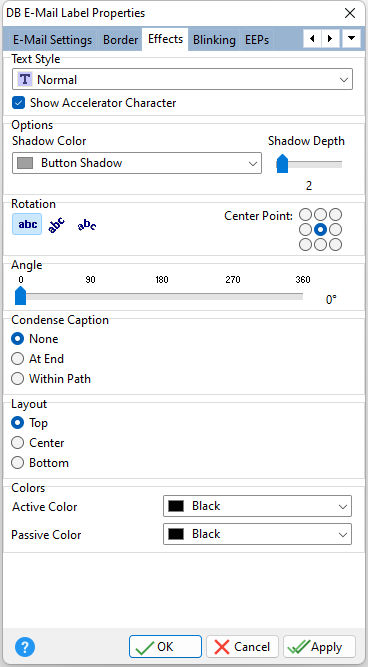This screenshot has width=368, height=667.
Task: Choose the upward-rotated abc icon
Action: coord(56,224)
